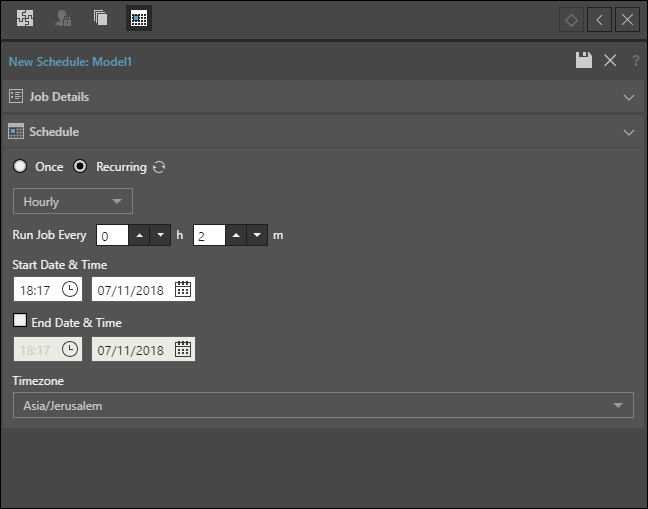The height and width of the screenshot is (509, 648).
Task: Click the left arrow collapse icon
Action: tap(599, 20)
